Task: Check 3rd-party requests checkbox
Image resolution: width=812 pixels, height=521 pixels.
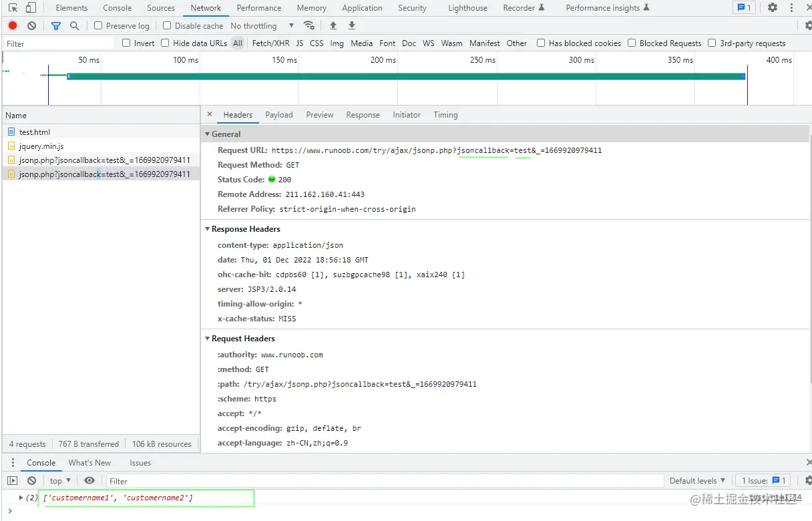Action: 712,43
